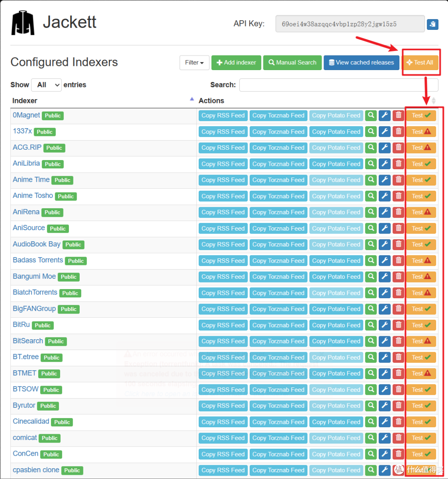The height and width of the screenshot is (479, 448).
Task: Copy Potato Feed for 1337x
Action: coord(336,131)
